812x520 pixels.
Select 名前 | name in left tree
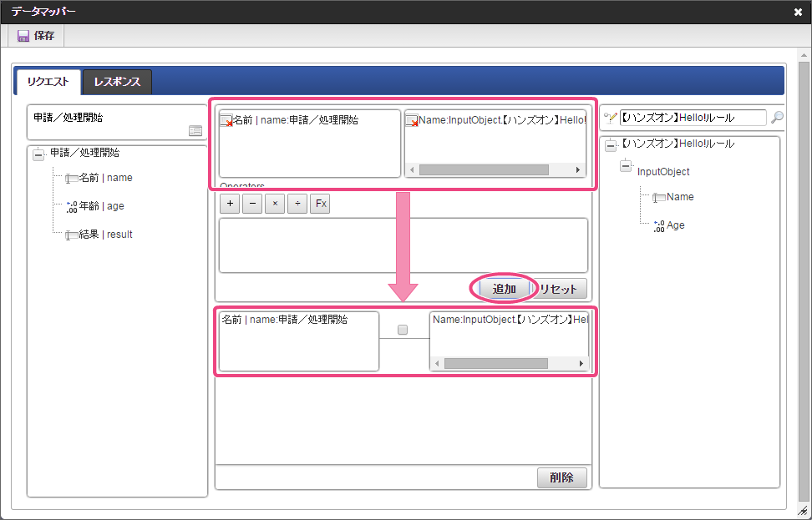click(x=105, y=178)
